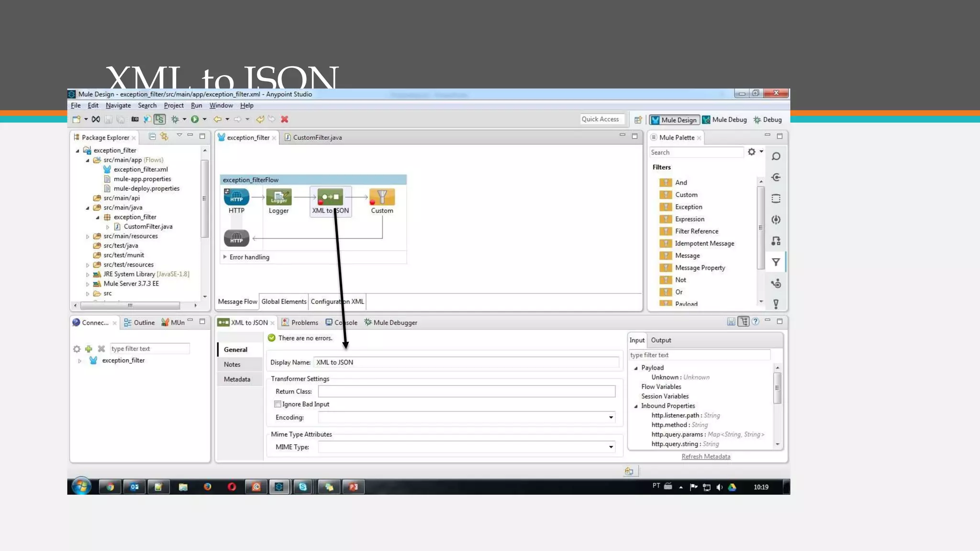Click the Skype icon in the Windows taskbar

pyautogui.click(x=303, y=487)
